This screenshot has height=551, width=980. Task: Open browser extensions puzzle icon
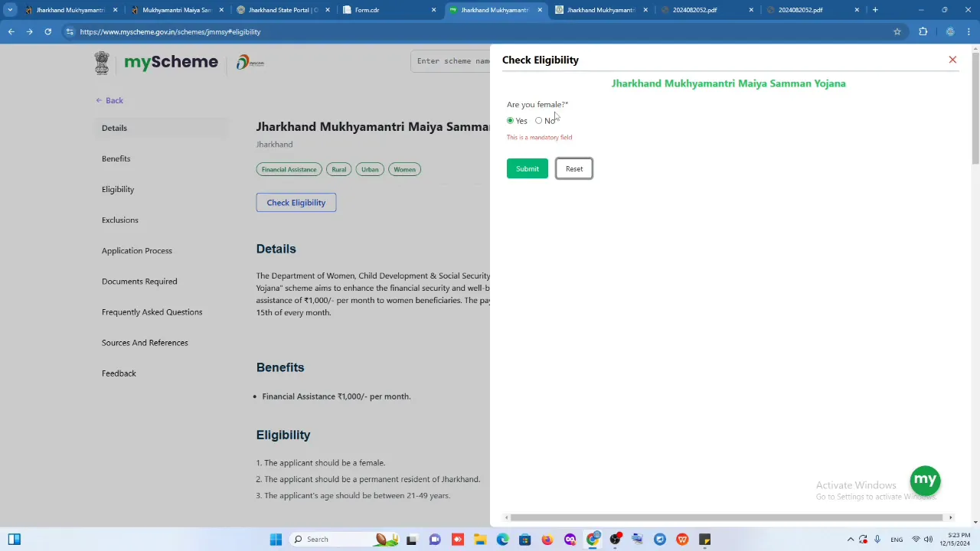[923, 31]
